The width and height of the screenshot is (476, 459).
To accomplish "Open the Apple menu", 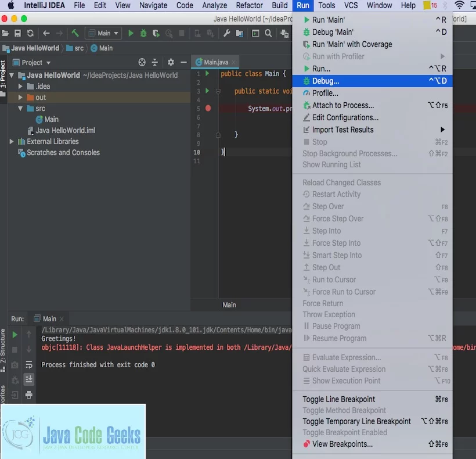I will 11,5.
